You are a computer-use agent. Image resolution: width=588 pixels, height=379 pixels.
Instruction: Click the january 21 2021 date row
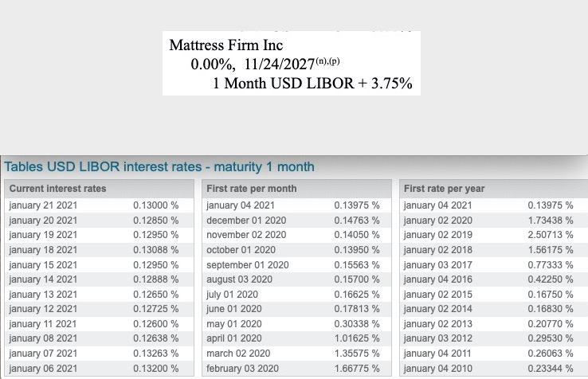coord(43,205)
